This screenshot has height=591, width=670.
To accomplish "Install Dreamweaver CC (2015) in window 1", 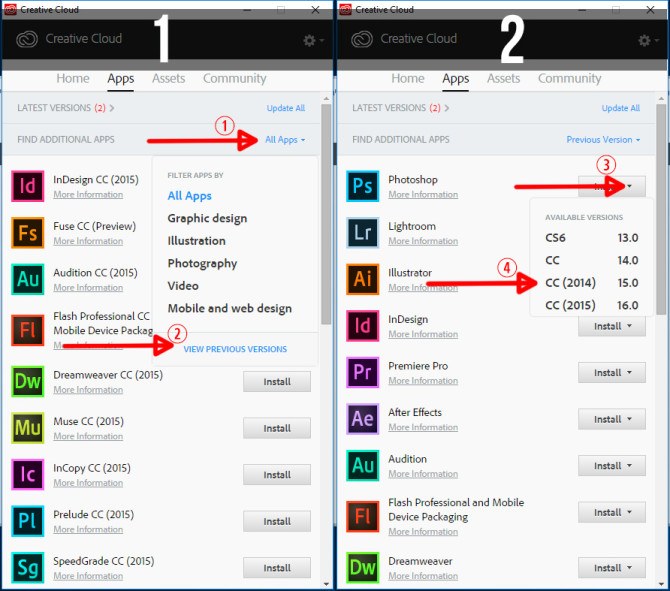I will tap(277, 382).
